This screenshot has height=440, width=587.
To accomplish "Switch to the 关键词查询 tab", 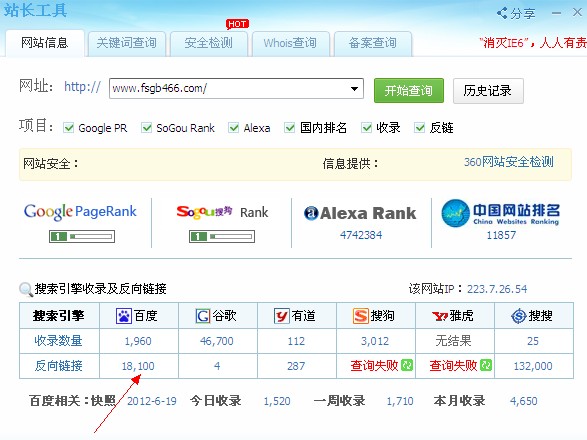I will (127, 43).
